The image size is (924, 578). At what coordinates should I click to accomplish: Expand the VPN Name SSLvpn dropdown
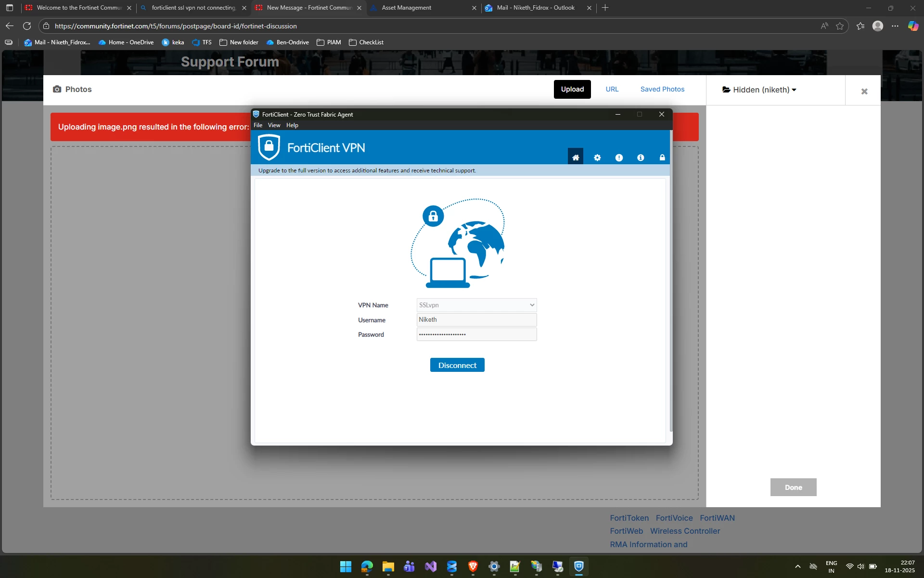pos(476,305)
